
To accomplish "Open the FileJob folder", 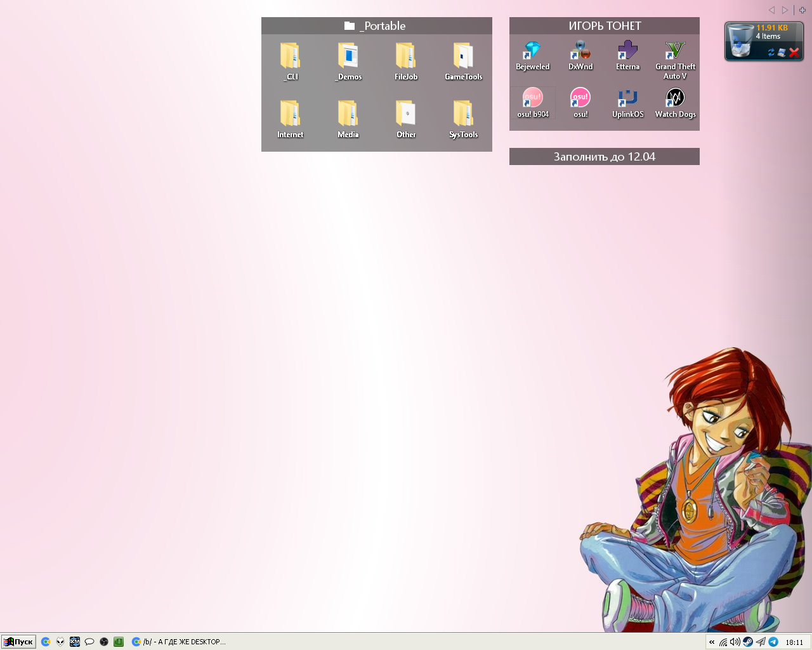I will pos(406,62).
